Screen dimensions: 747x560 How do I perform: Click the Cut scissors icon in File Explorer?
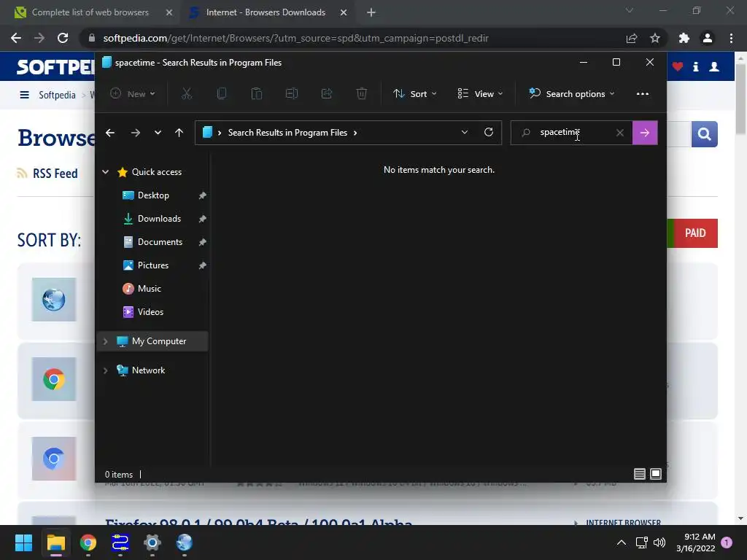[187, 94]
